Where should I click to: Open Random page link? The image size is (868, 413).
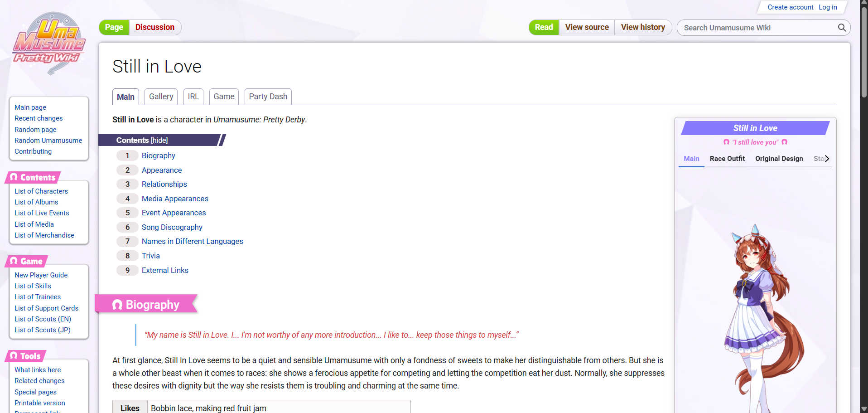point(35,130)
